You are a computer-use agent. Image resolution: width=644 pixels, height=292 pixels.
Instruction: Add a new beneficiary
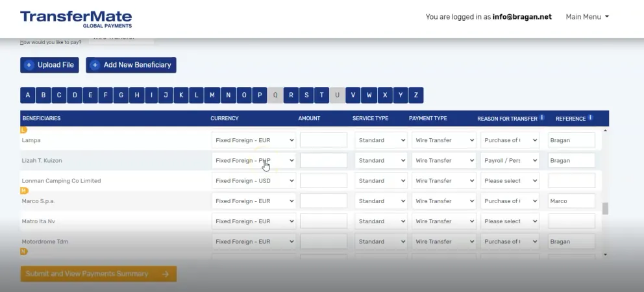pos(131,65)
